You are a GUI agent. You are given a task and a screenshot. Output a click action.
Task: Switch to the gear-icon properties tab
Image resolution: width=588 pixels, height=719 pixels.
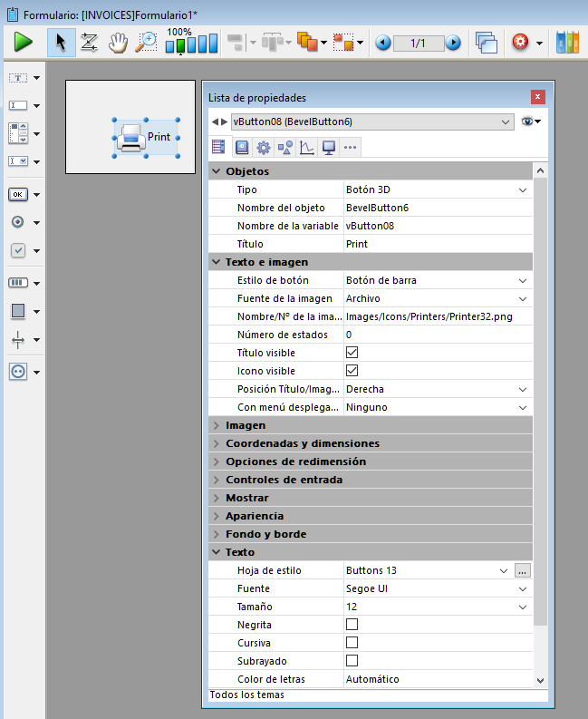264,147
